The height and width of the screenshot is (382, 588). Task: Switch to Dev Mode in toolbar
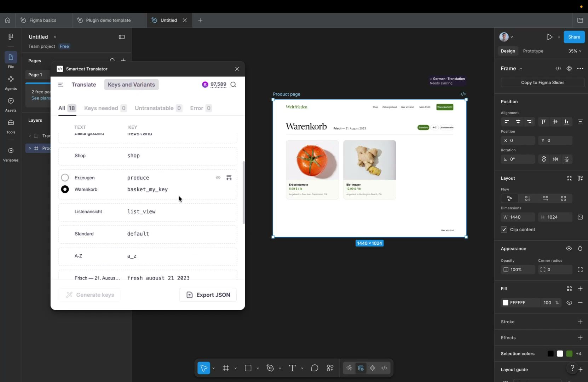384,368
